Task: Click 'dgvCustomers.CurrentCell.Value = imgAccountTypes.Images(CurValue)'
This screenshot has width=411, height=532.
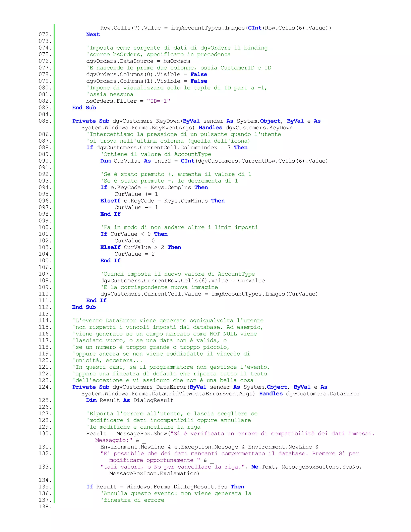Action: (209, 294)
